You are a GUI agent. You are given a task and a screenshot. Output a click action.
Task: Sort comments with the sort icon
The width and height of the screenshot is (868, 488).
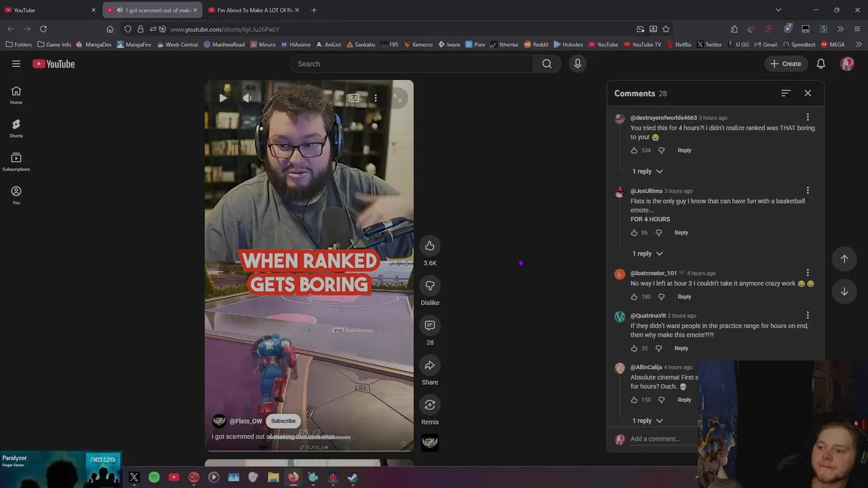786,93
